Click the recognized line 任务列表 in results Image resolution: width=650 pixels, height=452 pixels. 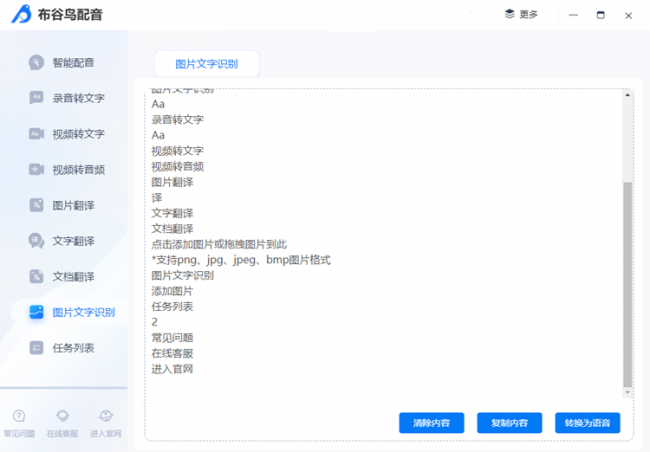coord(172,306)
